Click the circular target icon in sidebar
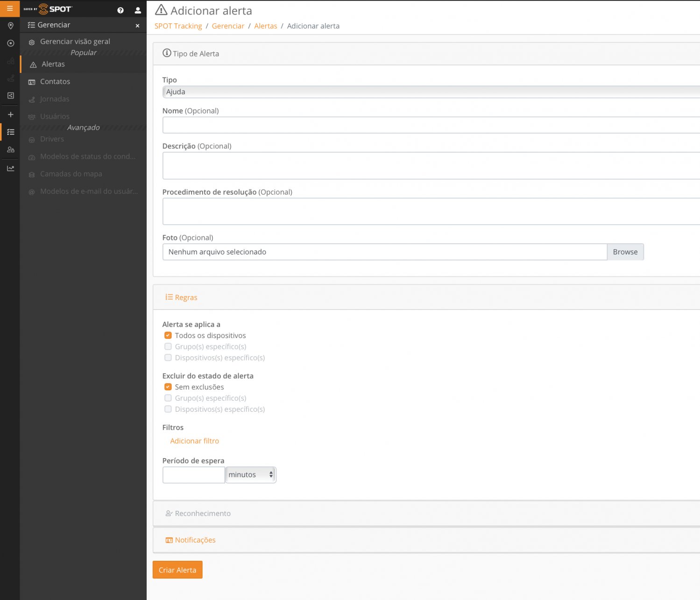 point(10,43)
